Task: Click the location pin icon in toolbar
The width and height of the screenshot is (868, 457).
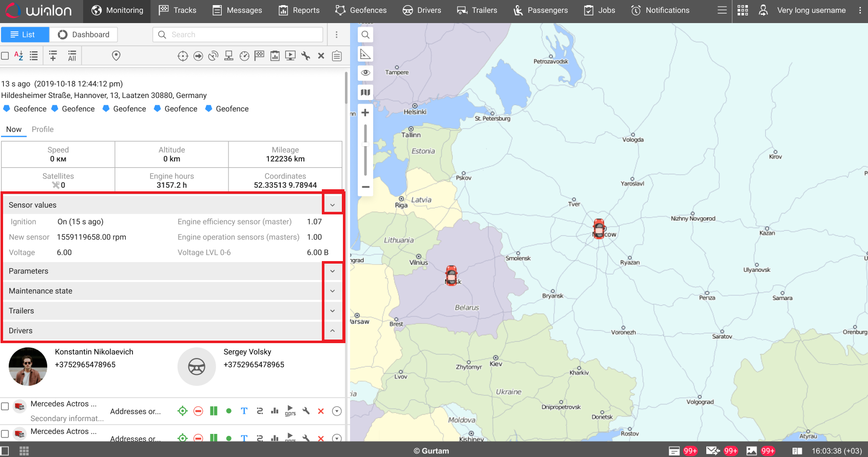Action: (116, 56)
